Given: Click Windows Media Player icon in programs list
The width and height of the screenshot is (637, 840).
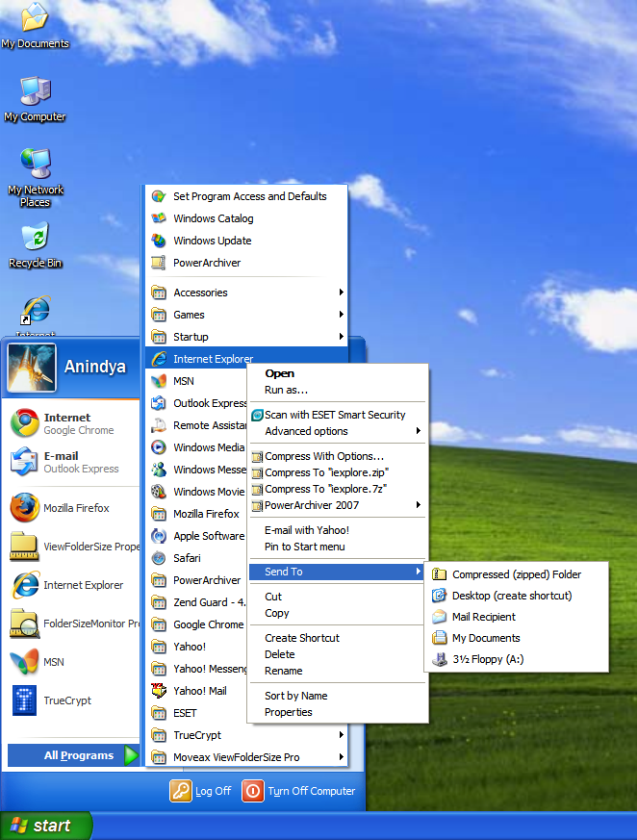Looking at the screenshot, I should coord(159,447).
